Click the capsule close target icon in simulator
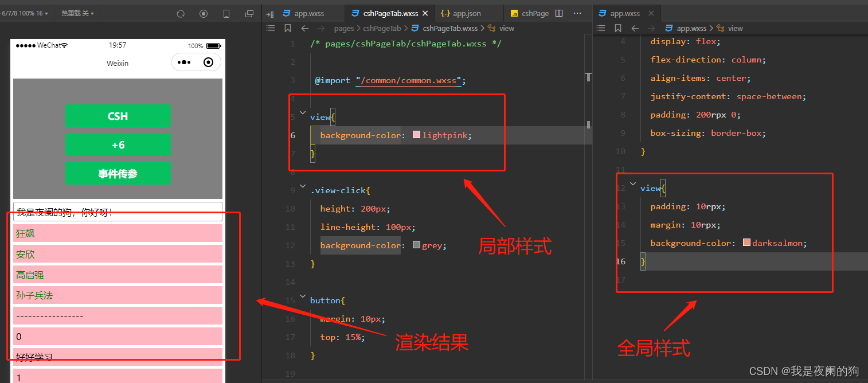The width and height of the screenshot is (868, 383). [x=209, y=62]
